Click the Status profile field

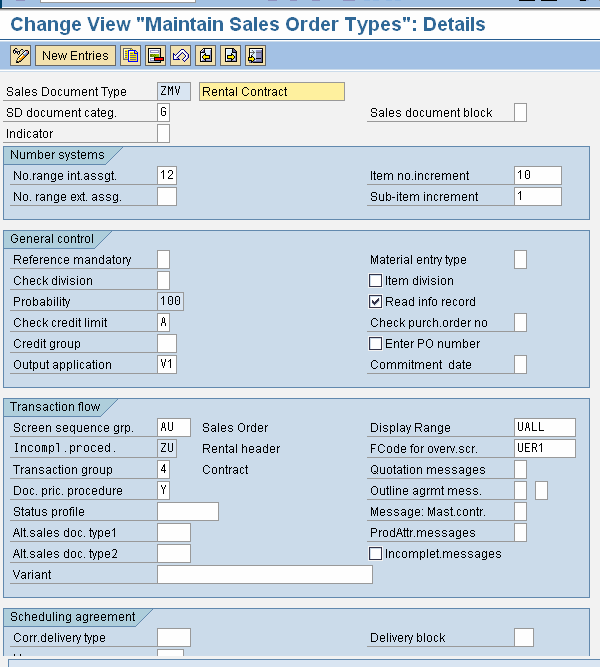(x=188, y=512)
